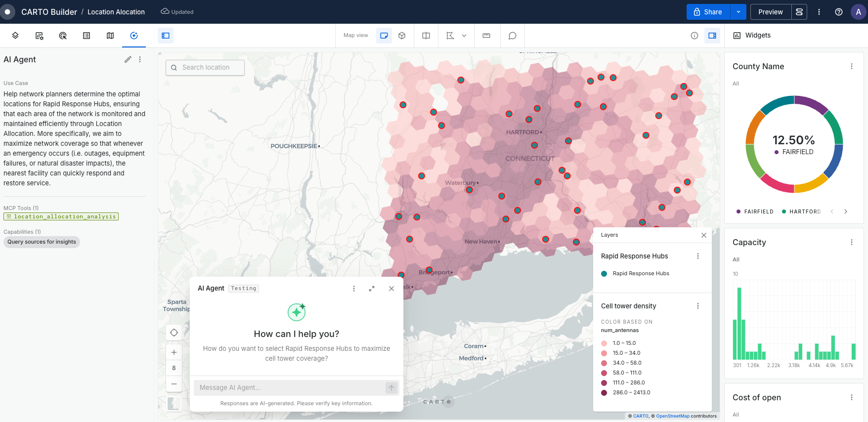Edit the AI Agent with pencil icon
868x422 pixels.
[x=128, y=59]
